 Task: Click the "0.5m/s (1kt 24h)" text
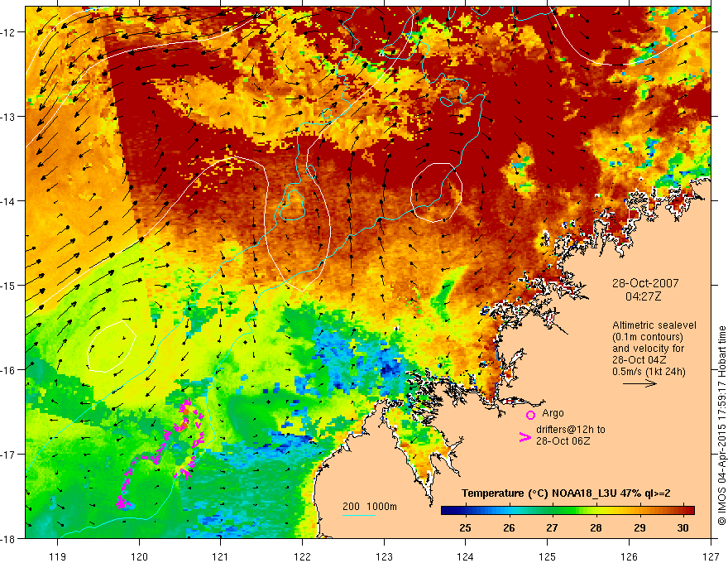pyautogui.click(x=649, y=371)
